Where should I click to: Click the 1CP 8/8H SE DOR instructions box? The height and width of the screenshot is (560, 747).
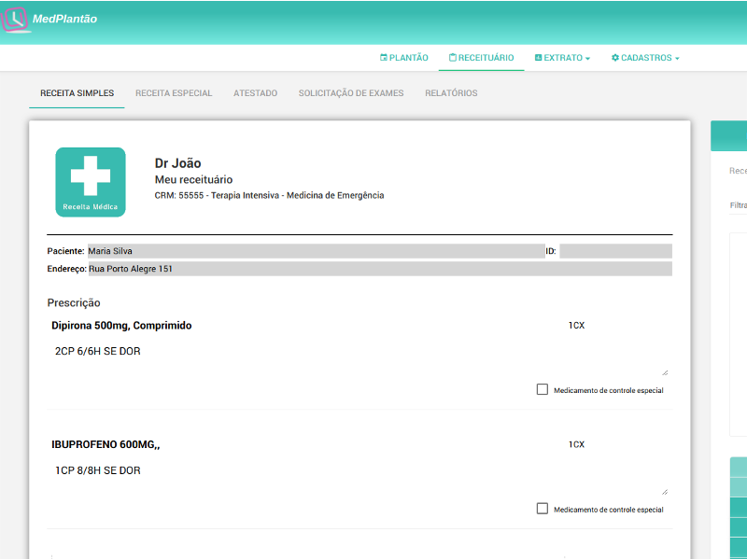pyautogui.click(x=359, y=478)
